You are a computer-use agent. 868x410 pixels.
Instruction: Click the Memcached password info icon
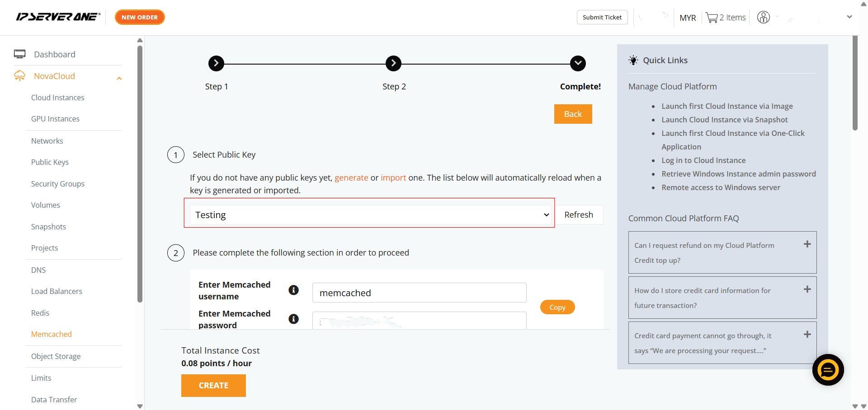tap(293, 319)
